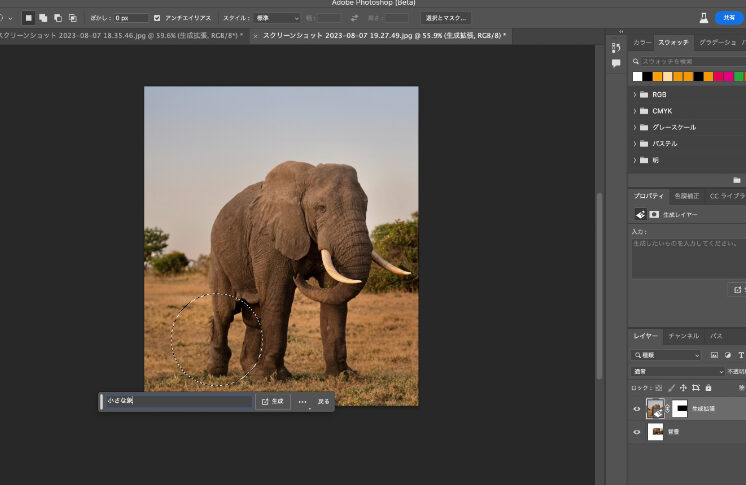The height and width of the screenshot is (485, 746).
Task: Switch to the スウォッチ panel tab
Action: pos(673,42)
